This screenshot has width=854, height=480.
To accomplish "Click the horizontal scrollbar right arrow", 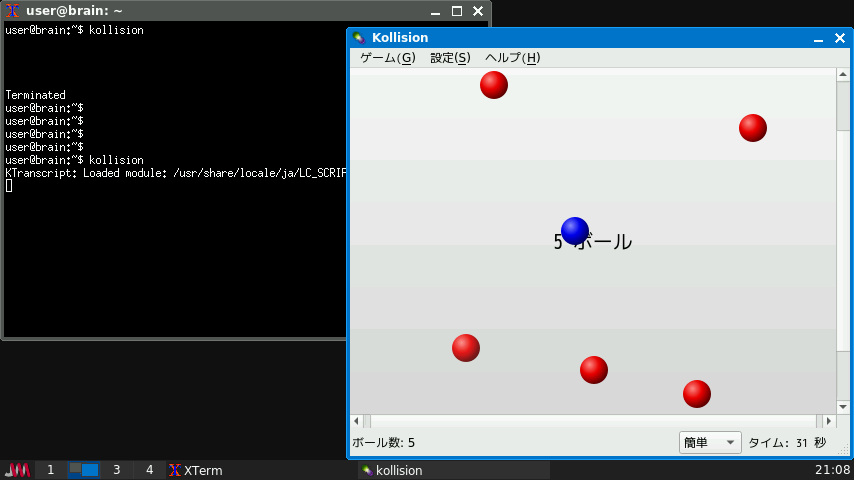I will [827, 421].
